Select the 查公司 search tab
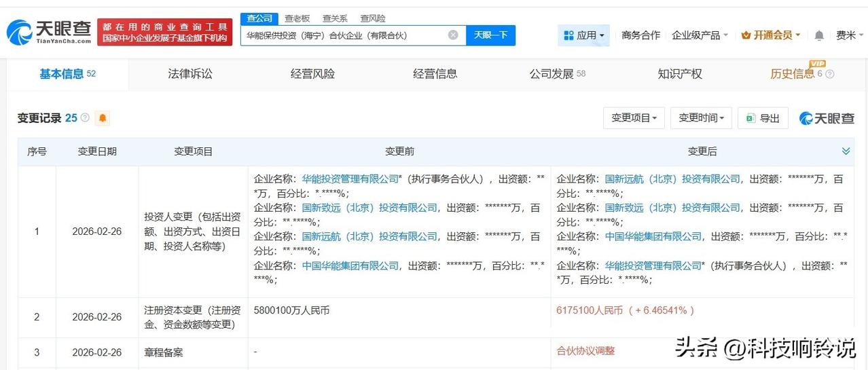 tap(259, 18)
